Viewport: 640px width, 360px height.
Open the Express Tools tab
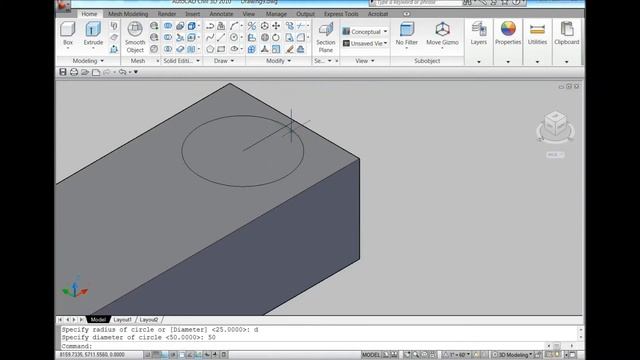(x=341, y=14)
